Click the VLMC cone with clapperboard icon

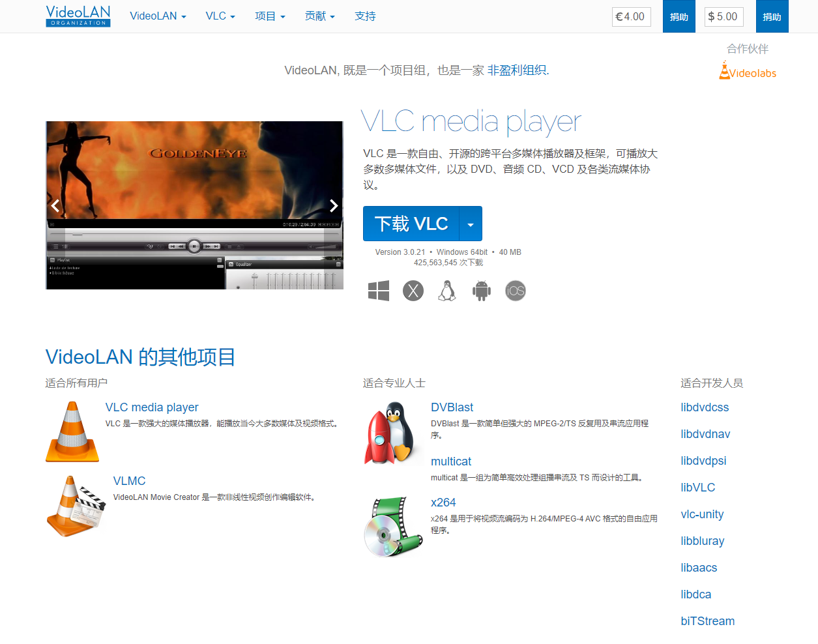pyautogui.click(x=76, y=506)
